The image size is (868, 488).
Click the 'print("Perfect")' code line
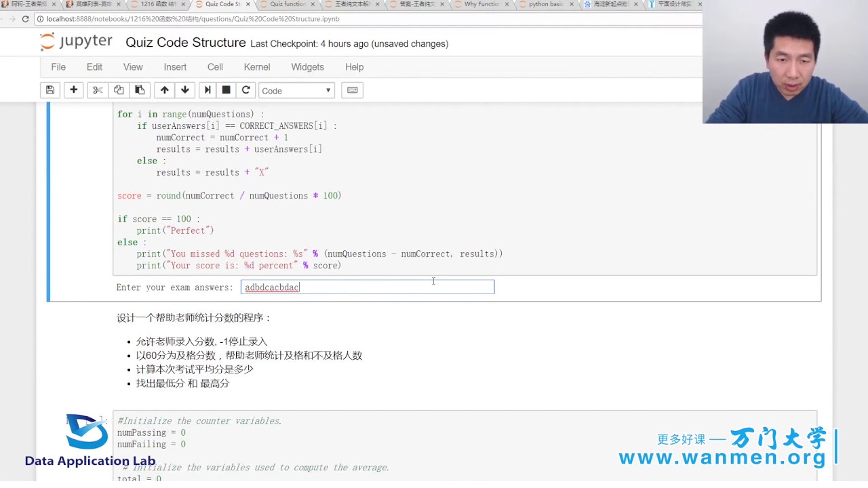point(175,230)
